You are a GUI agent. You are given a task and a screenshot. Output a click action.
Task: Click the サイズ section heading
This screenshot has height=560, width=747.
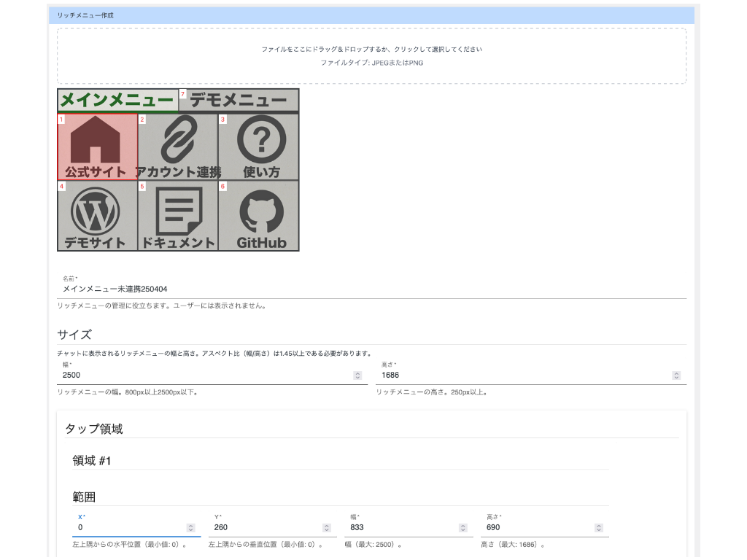(74, 335)
